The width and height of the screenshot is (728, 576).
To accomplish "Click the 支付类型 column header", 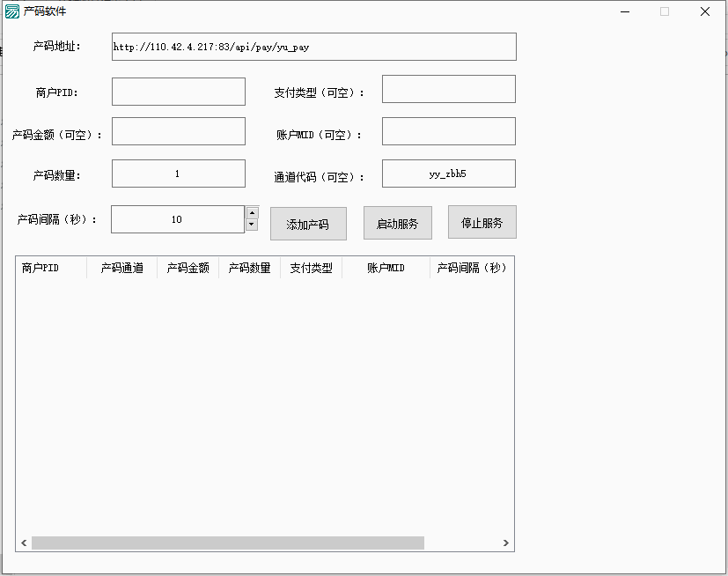I will [x=311, y=268].
